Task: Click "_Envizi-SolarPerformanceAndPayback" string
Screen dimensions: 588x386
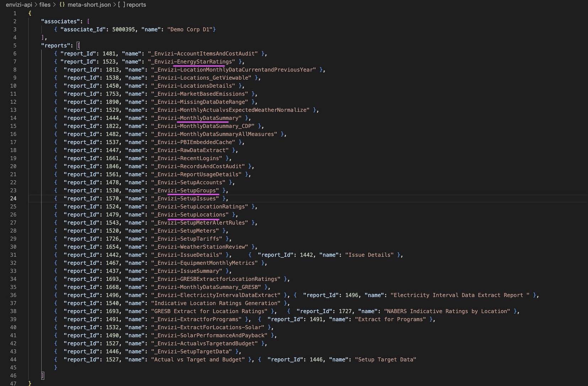Action: coord(209,336)
